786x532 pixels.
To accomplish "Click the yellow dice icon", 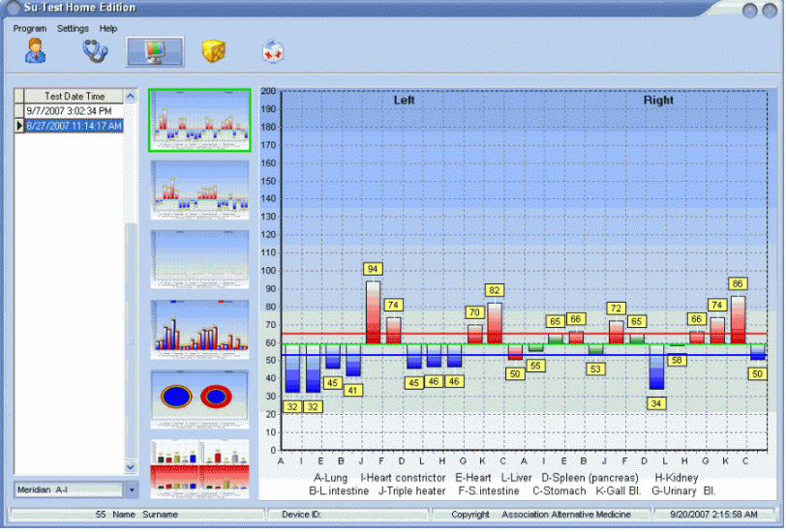I will coord(214,51).
